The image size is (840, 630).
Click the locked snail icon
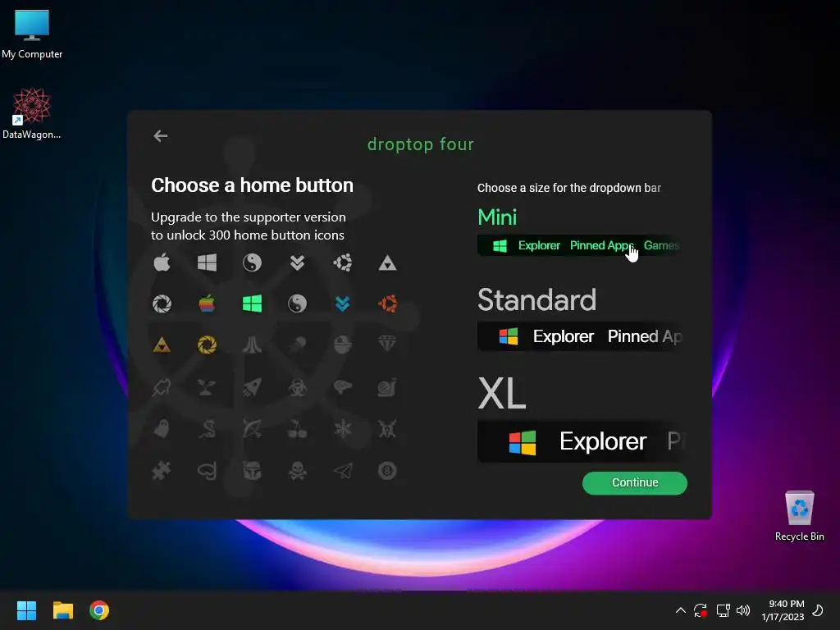click(387, 387)
